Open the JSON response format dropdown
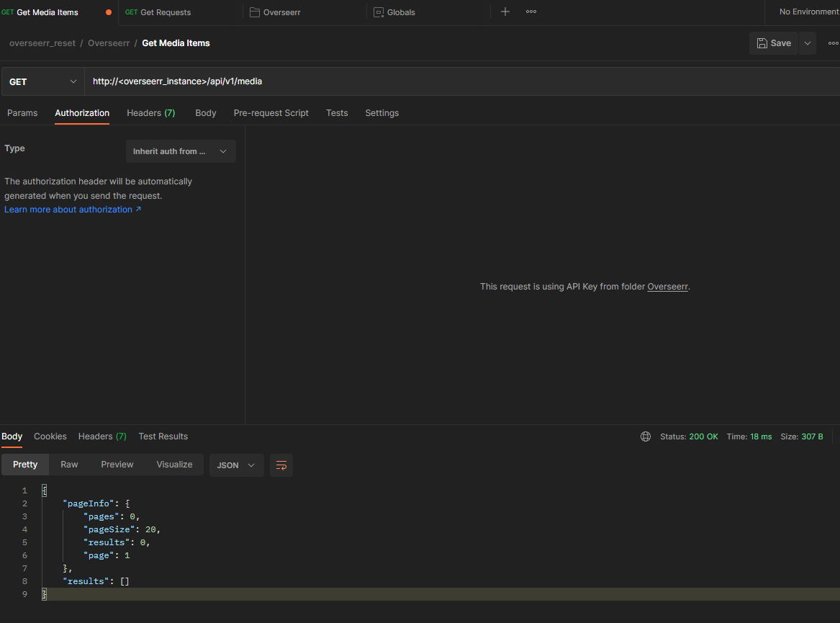 click(236, 465)
